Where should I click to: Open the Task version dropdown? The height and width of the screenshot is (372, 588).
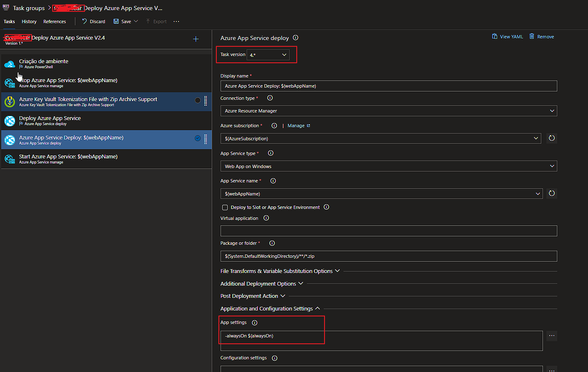tap(268, 54)
